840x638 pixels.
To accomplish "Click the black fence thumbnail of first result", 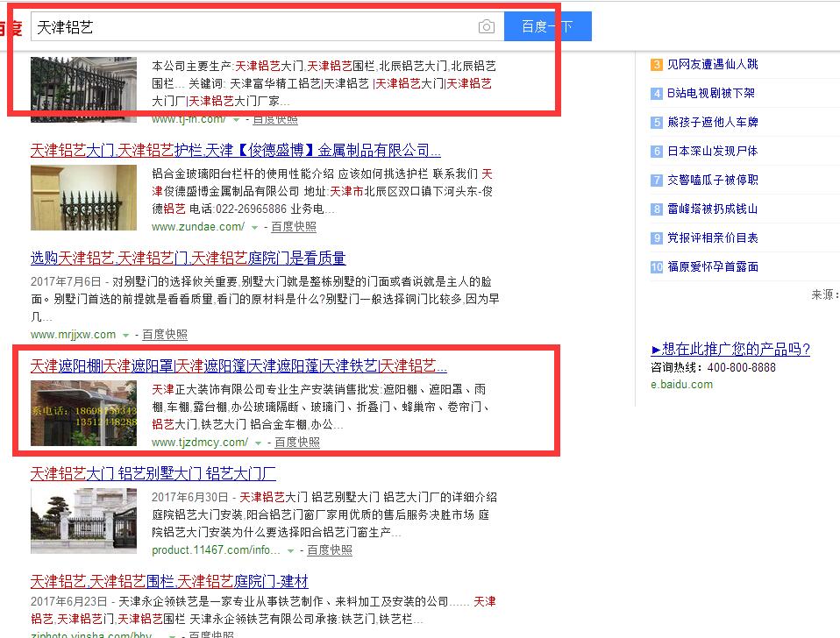I will tap(83, 89).
